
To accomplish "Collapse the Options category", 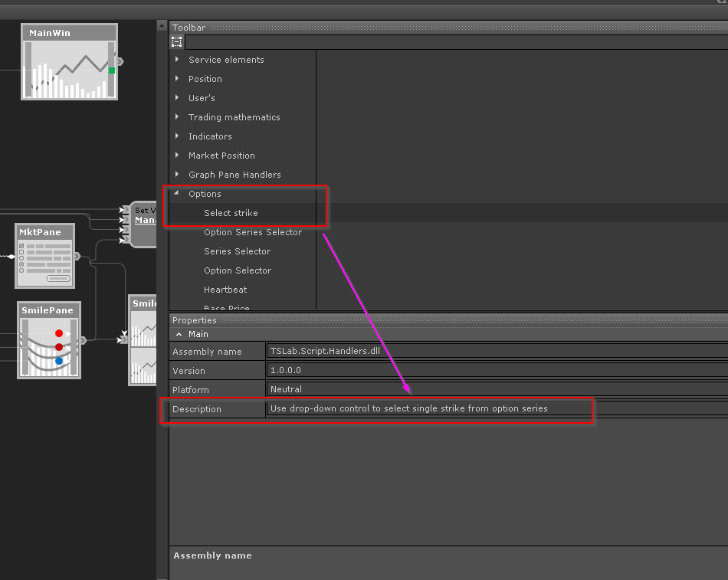I will pos(177,194).
